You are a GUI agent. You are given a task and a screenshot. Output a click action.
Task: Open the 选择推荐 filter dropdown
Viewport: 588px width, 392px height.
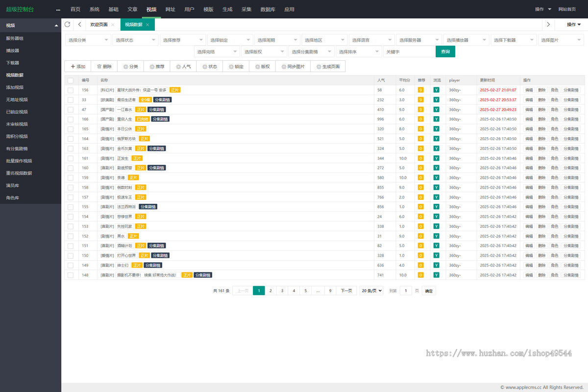pos(183,40)
